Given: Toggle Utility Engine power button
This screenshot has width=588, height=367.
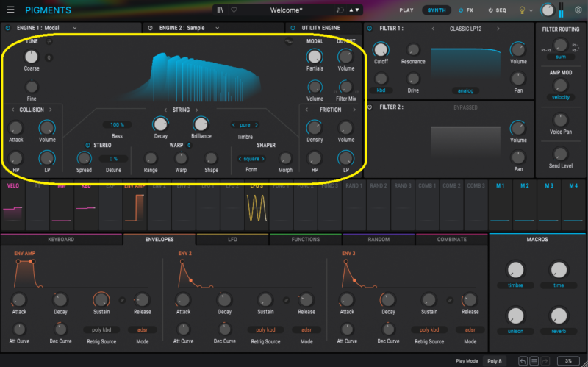Looking at the screenshot, I should [293, 28].
